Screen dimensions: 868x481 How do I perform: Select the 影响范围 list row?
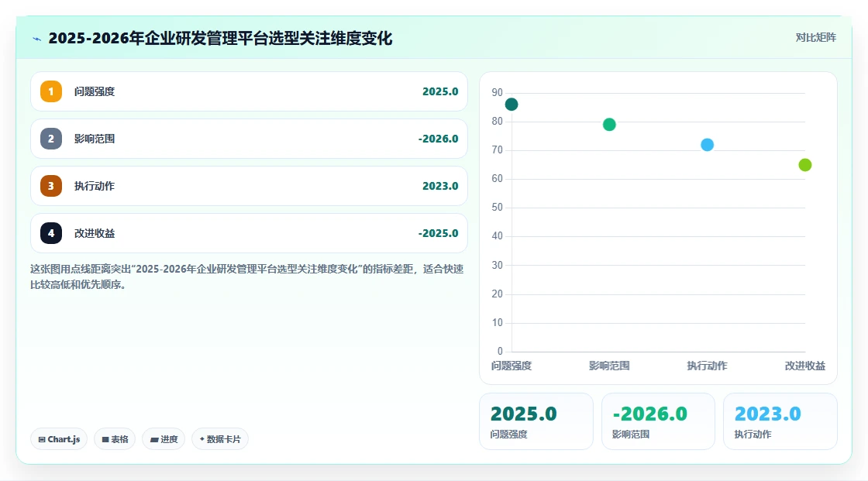coord(249,139)
